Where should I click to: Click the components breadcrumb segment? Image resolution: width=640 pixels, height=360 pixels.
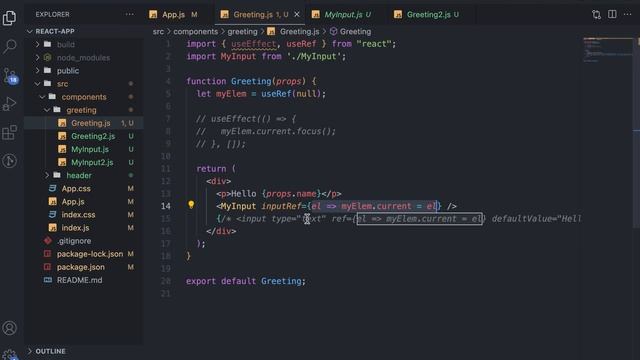(196, 31)
